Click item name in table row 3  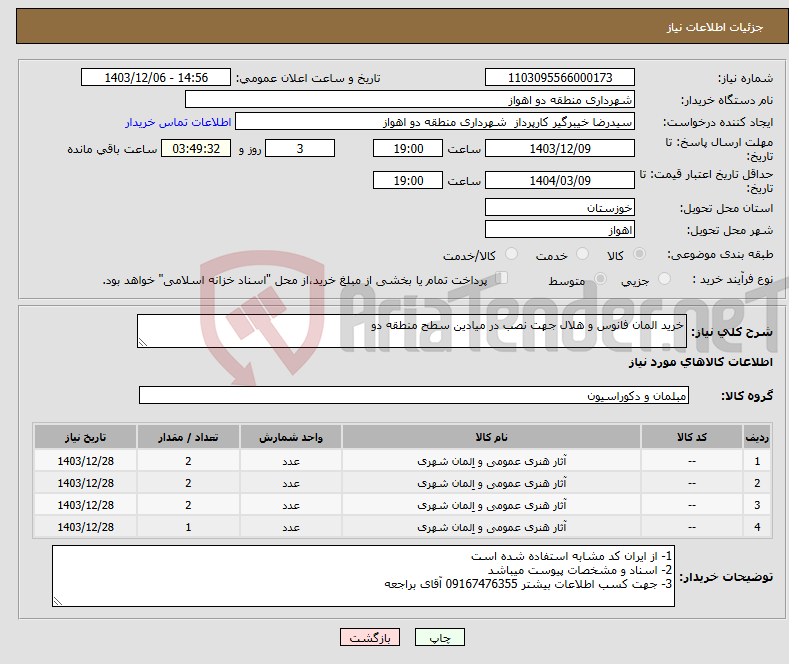point(492,505)
